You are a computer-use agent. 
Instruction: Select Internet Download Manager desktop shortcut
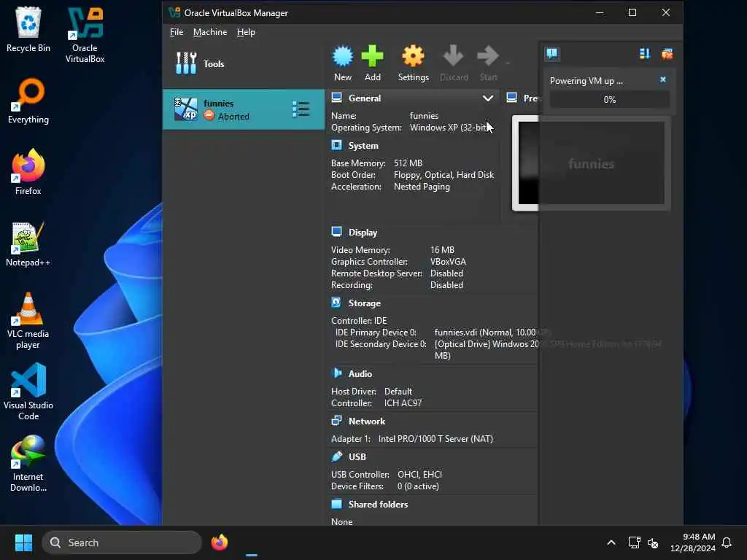pyautogui.click(x=28, y=463)
